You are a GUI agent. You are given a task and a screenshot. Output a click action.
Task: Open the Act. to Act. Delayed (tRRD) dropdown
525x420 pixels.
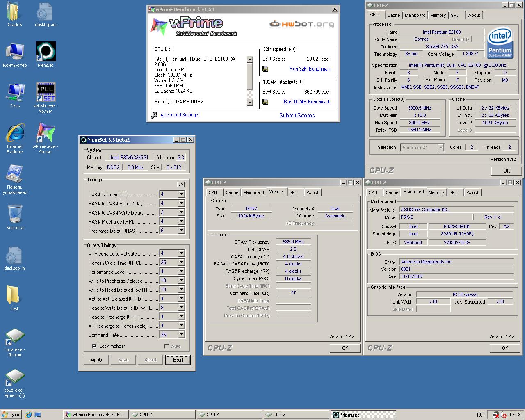(181, 299)
